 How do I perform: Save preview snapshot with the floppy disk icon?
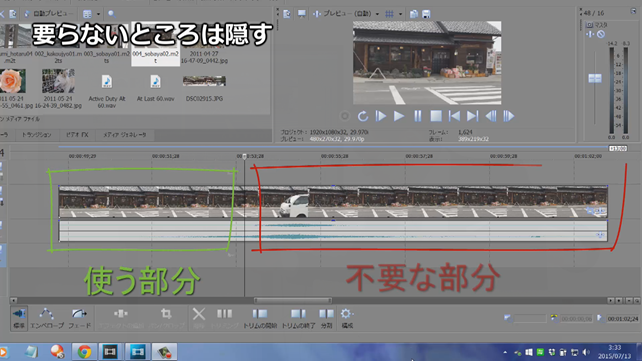(426, 14)
